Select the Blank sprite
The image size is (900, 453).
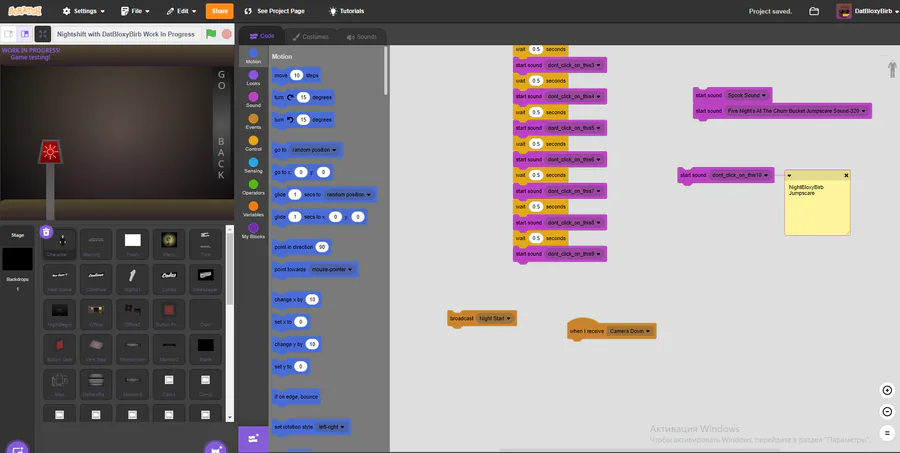[x=205, y=349]
